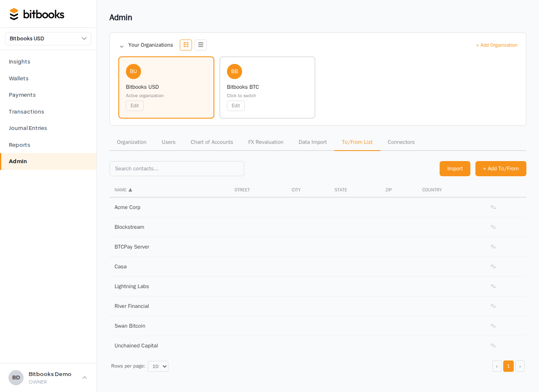This screenshot has width=539, height=392.
Task: Switch organizations to grid card view
Action: click(x=186, y=45)
